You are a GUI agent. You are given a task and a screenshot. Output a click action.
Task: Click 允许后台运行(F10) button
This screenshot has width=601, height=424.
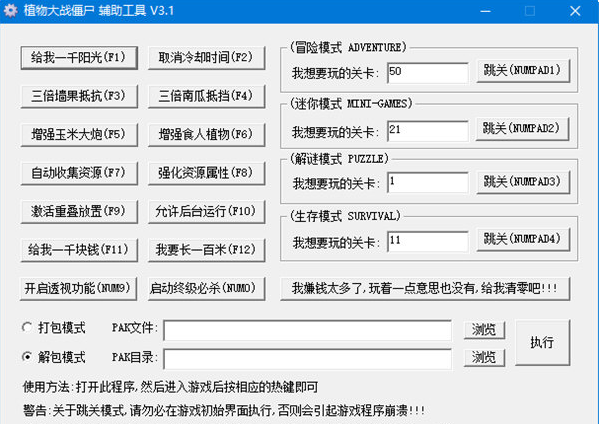coord(206,212)
